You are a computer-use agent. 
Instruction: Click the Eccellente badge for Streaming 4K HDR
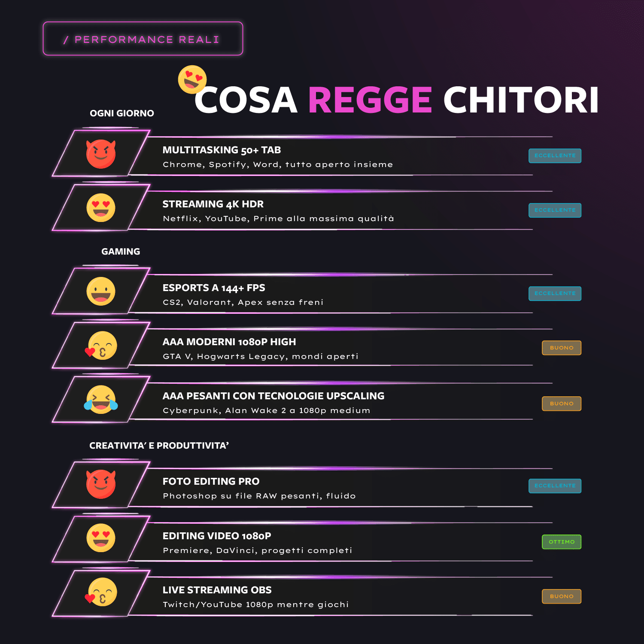pyautogui.click(x=555, y=210)
